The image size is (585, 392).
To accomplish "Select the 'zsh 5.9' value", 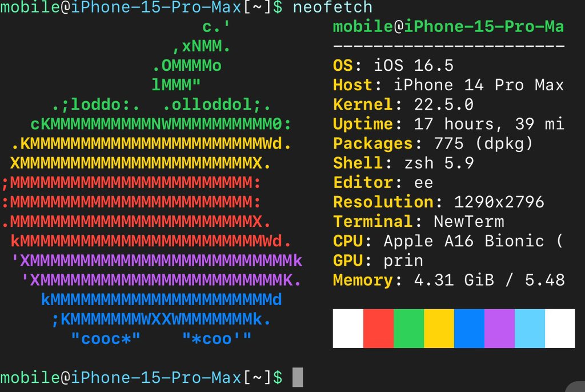I will tap(439, 163).
